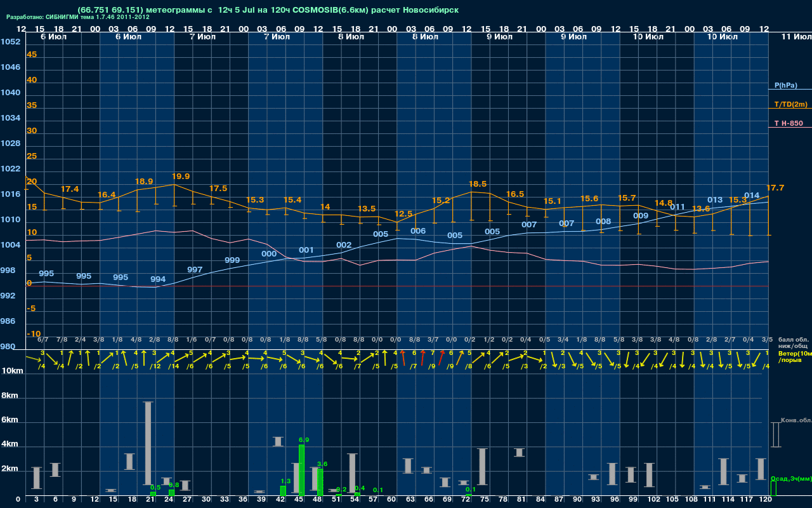Click the 12.5 temperature minimum label
The image size is (812, 508).
pos(403,213)
